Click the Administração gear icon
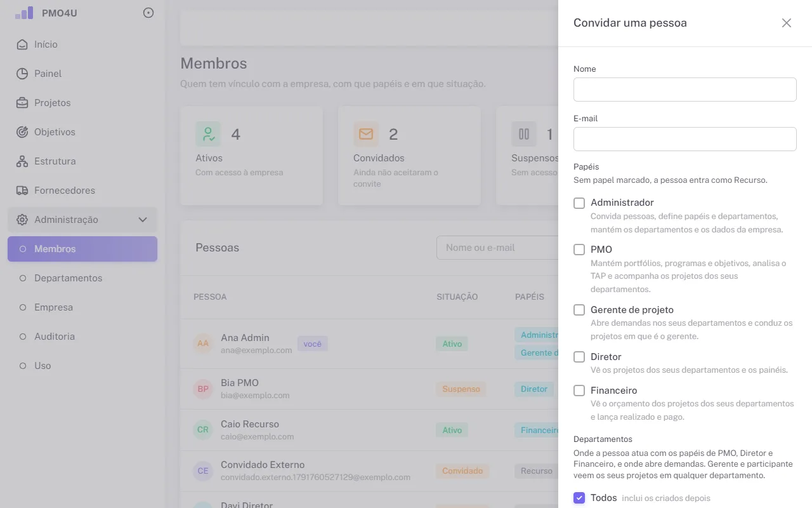This screenshot has width=812, height=508. (x=22, y=220)
